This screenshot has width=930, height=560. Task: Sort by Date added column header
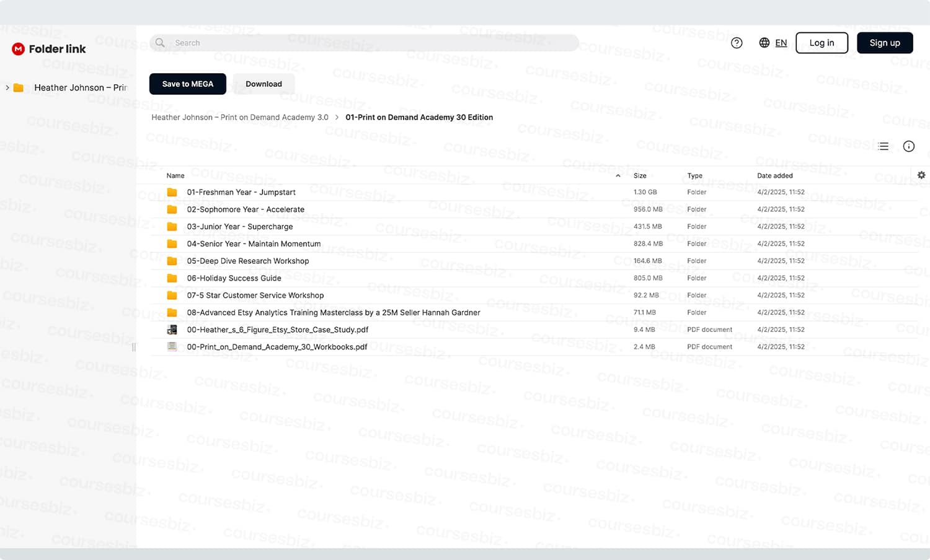[775, 176]
